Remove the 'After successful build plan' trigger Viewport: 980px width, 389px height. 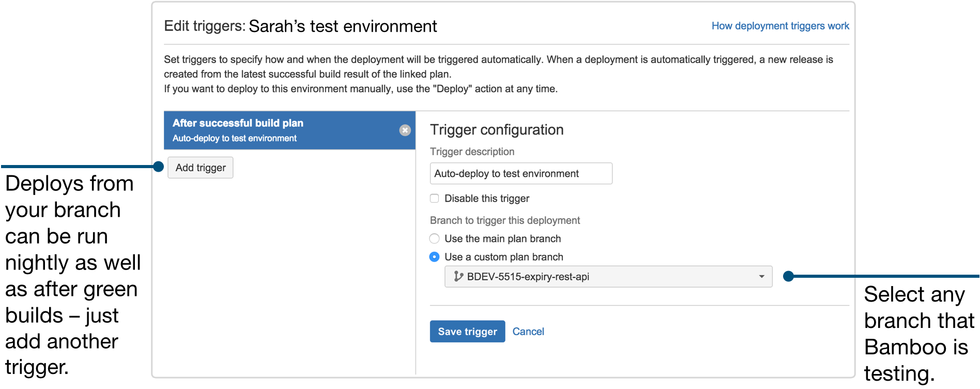click(x=405, y=130)
